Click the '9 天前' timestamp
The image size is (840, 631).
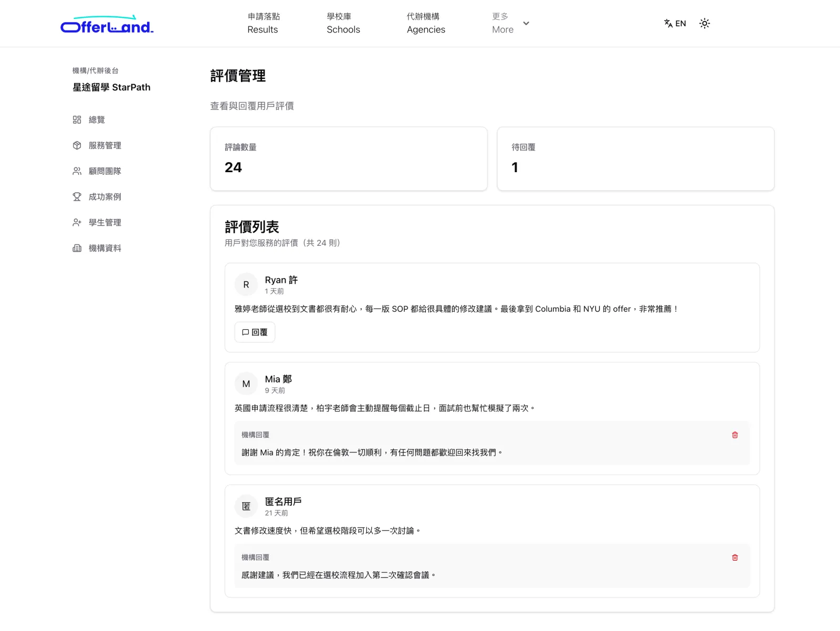pyautogui.click(x=275, y=391)
